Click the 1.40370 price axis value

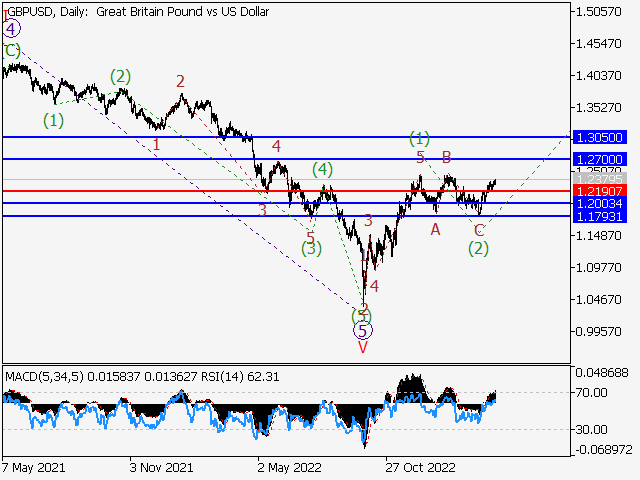coord(598,76)
